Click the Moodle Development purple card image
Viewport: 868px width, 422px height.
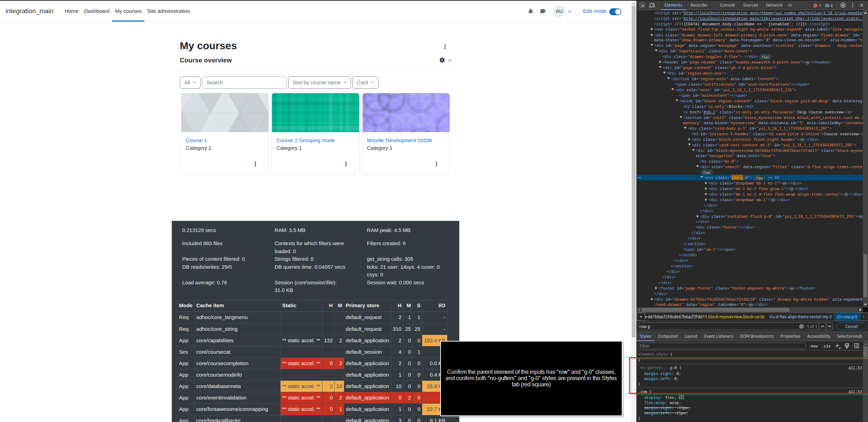pyautogui.click(x=406, y=113)
